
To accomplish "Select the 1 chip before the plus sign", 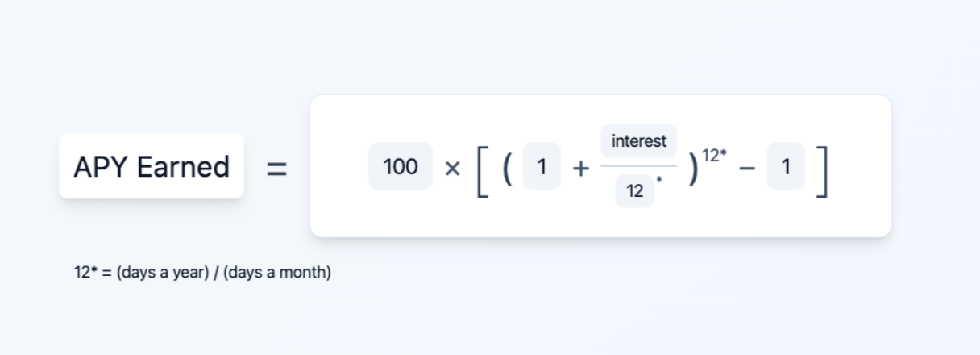I will 542,166.
